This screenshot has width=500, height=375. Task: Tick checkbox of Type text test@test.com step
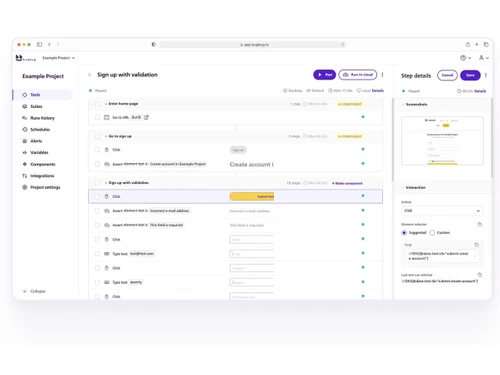97,254
